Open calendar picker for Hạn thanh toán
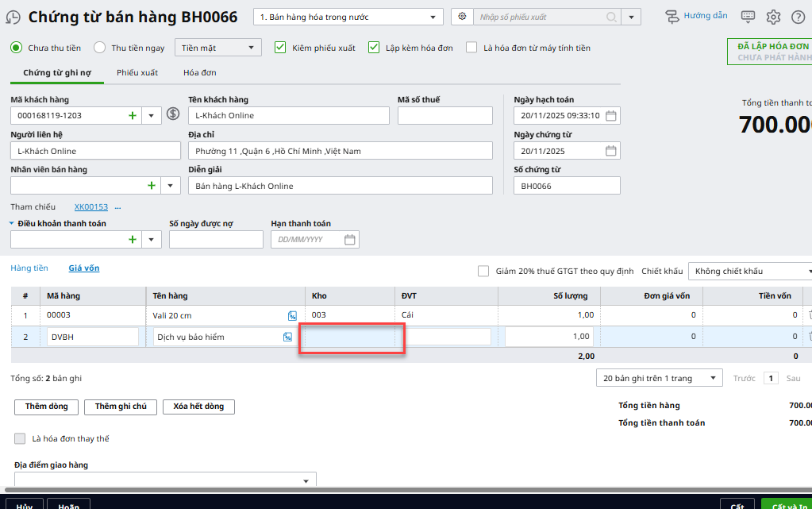Screen dimensions: 812x509 [350, 240]
